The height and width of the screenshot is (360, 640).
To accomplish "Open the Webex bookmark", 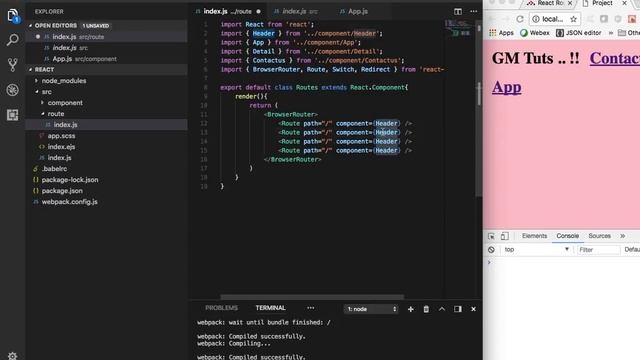I will tap(535, 33).
